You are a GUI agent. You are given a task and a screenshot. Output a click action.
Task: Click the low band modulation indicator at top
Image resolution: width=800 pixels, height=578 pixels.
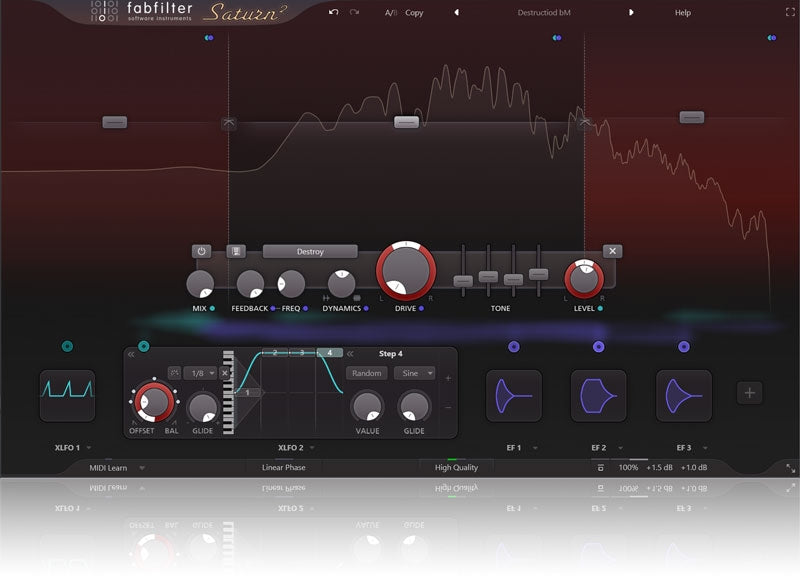[209, 38]
